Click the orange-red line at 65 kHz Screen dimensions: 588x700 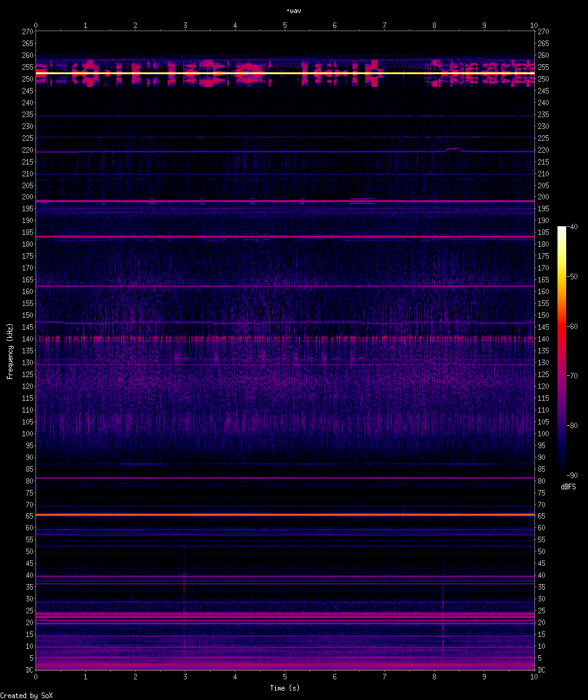pyautogui.click(x=285, y=515)
